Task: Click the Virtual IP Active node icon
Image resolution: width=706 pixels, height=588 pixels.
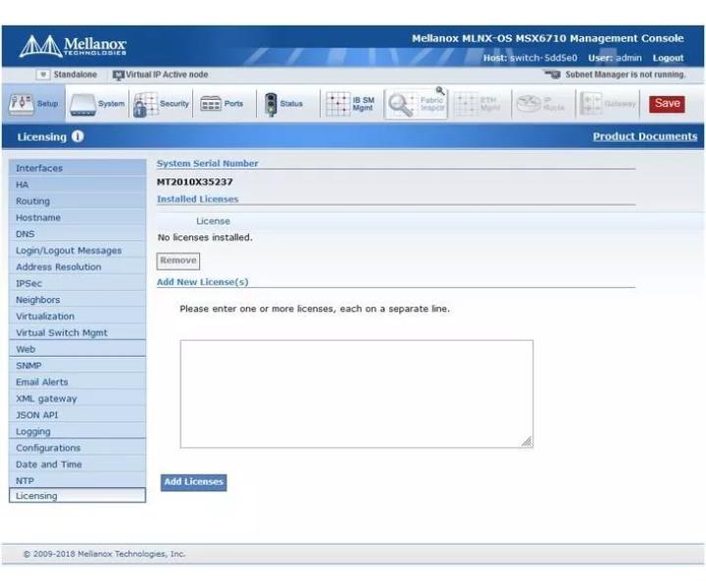Action: pos(118,75)
